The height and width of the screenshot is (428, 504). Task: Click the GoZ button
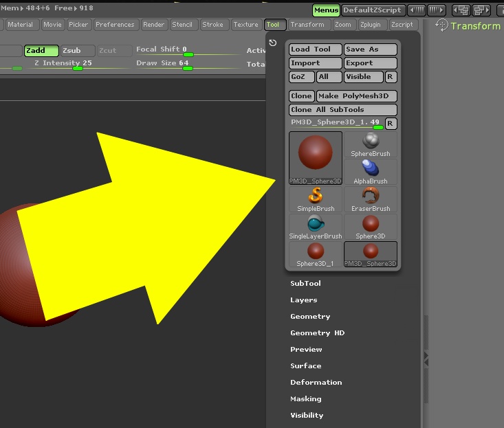tap(301, 77)
